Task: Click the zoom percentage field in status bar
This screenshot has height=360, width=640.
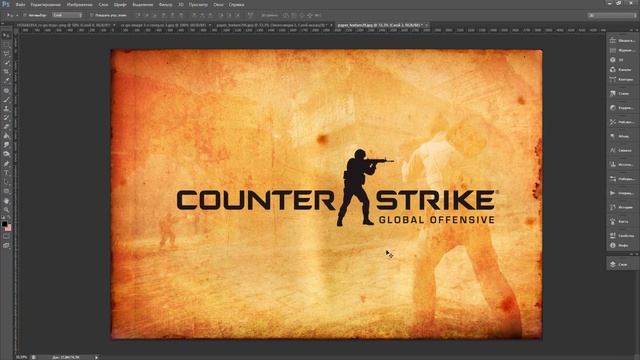Action: [x=22, y=357]
